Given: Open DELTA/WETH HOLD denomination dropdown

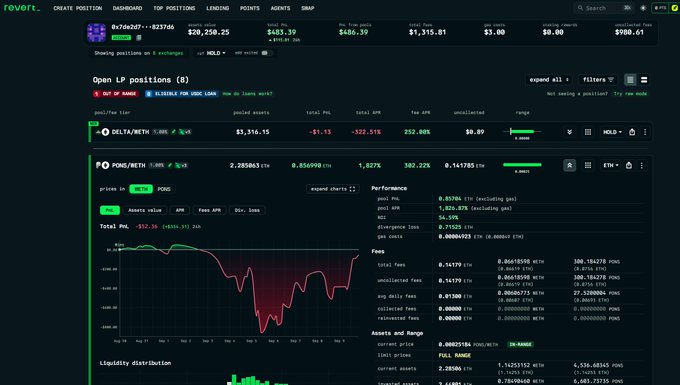Looking at the screenshot, I should tap(612, 132).
